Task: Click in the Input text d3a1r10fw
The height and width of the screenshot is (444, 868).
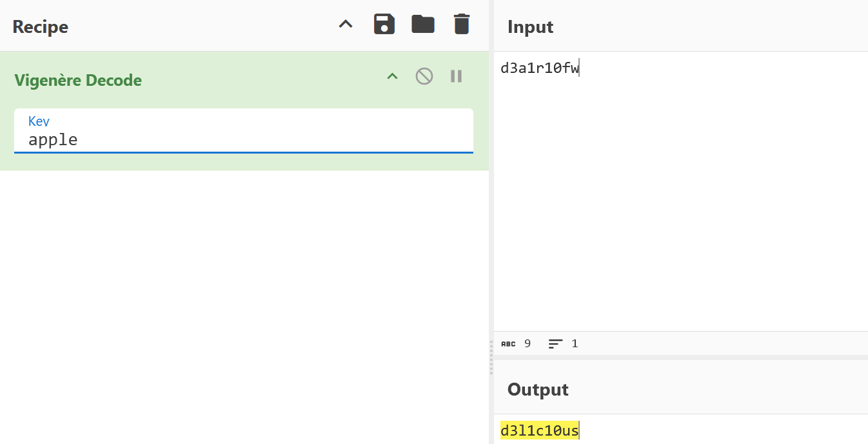Action: (540, 68)
